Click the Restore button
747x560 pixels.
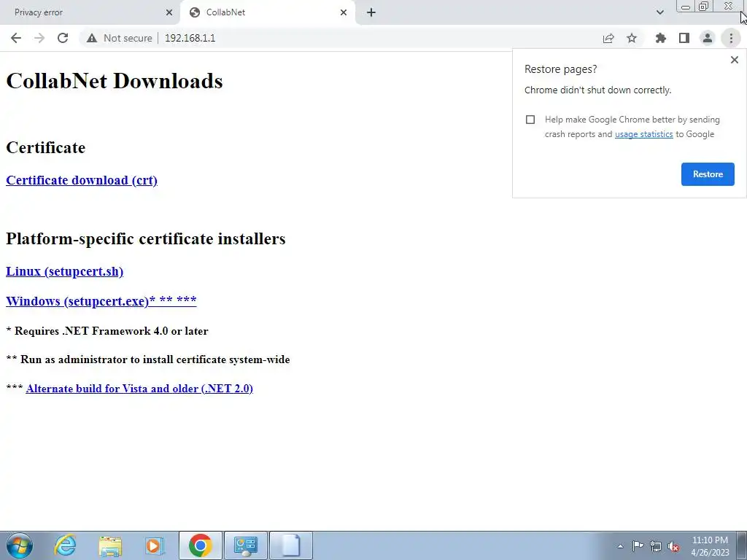tap(708, 174)
